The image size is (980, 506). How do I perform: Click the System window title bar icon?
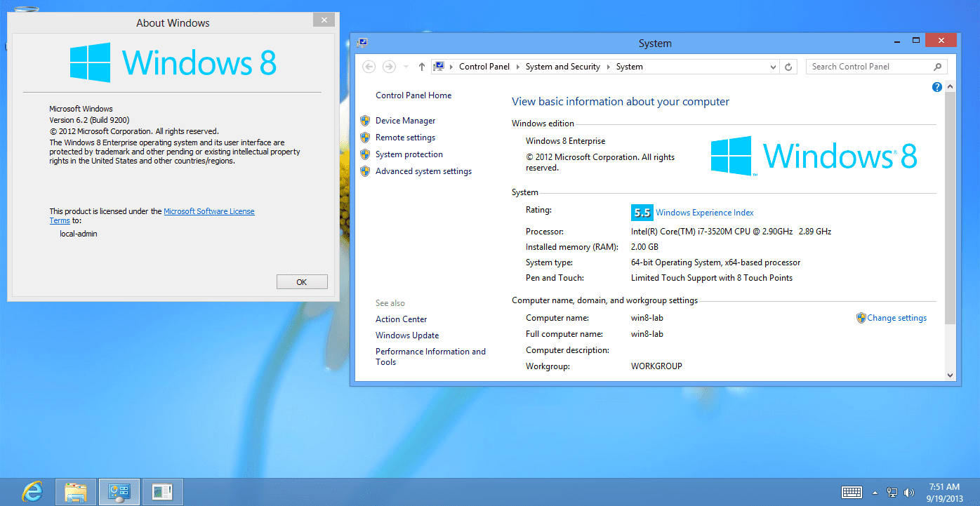[x=362, y=43]
